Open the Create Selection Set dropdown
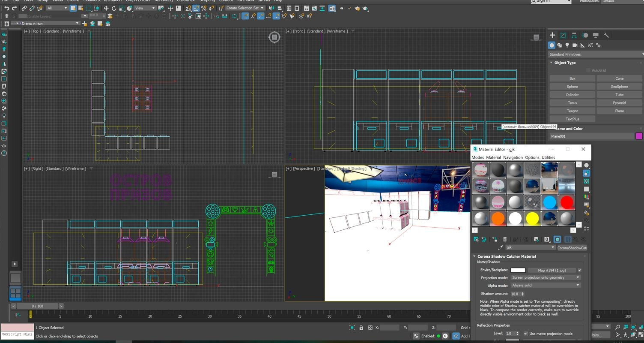The image size is (644, 343). 244,8
